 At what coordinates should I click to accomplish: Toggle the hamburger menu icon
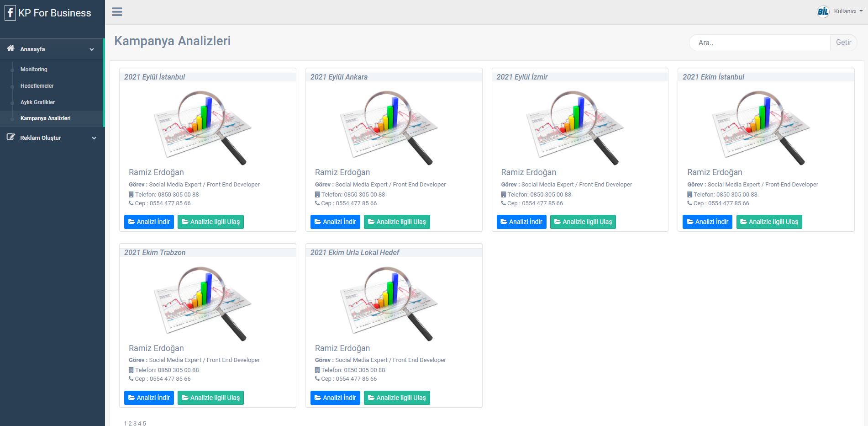point(117,12)
